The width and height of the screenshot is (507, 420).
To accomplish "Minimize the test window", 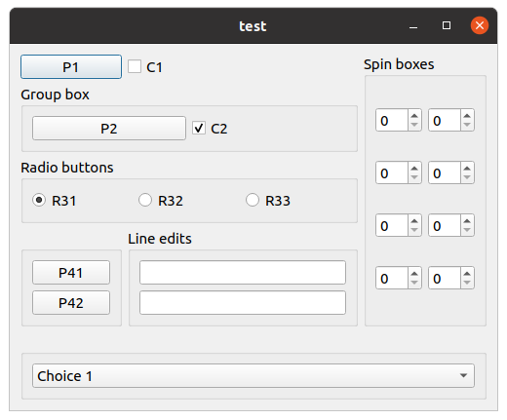I will pyautogui.click(x=413, y=26).
